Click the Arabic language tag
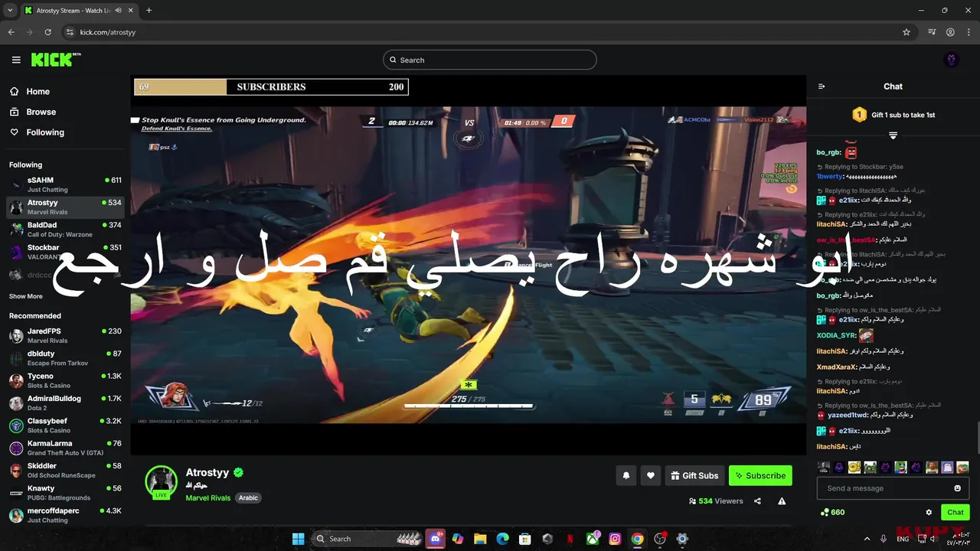This screenshot has height=551, width=980. pyautogui.click(x=248, y=497)
